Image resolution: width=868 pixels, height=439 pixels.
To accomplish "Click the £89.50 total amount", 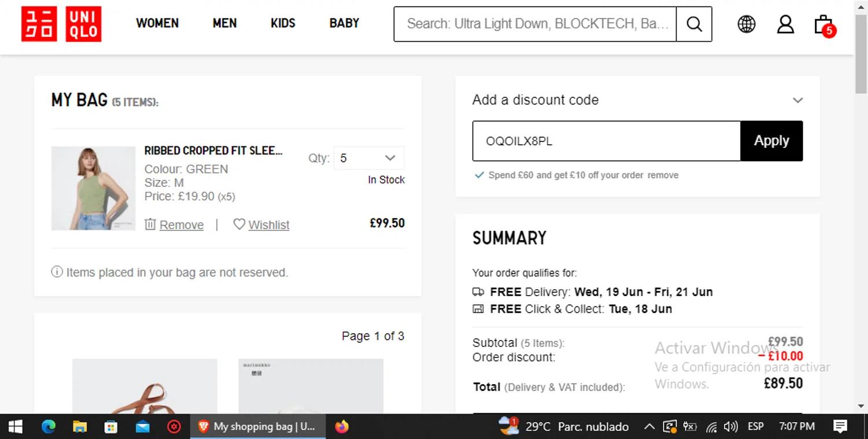I will click(783, 383).
